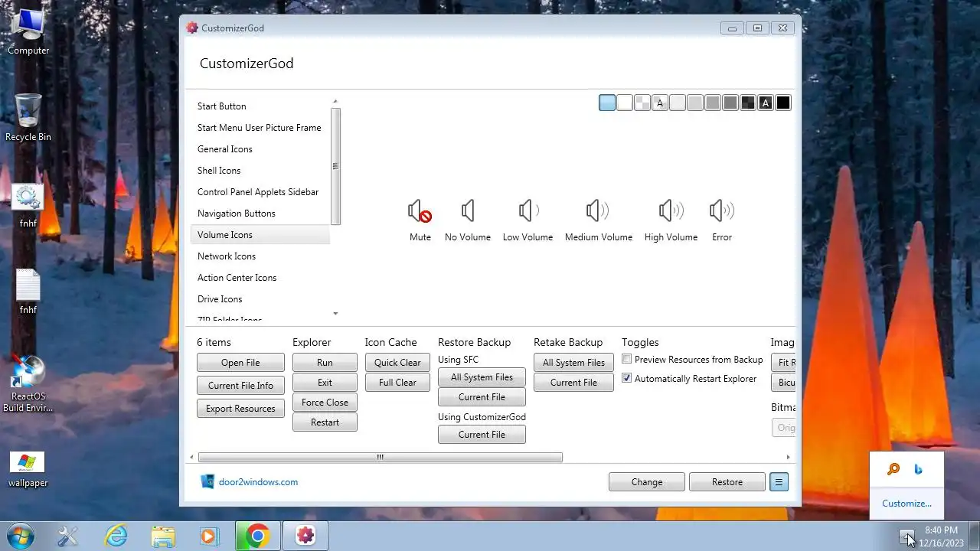
Task: Click the Change button
Action: 647,482
